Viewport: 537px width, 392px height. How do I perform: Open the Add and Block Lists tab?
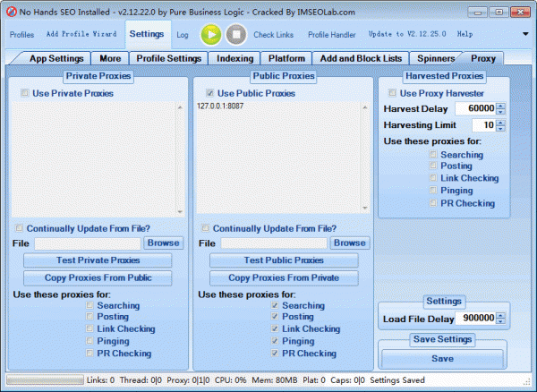tap(361, 58)
